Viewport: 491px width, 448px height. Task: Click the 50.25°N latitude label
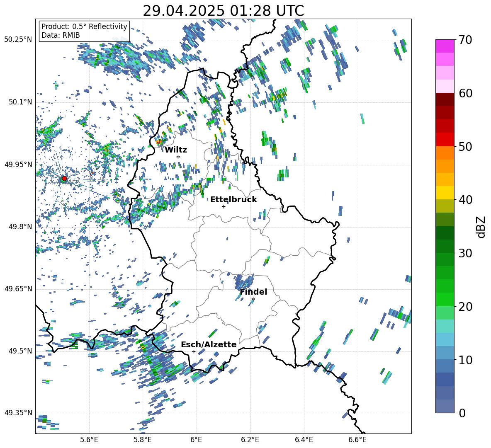[18, 39]
